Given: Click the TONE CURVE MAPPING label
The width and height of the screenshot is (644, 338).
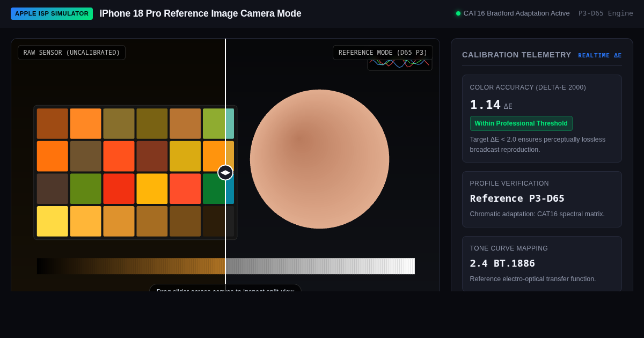Looking at the screenshot, I should (509, 248).
